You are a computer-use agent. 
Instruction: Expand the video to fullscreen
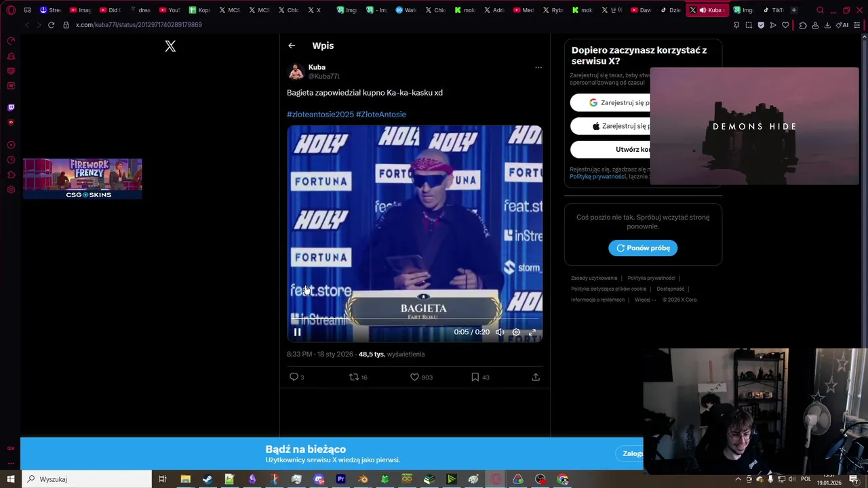[x=532, y=332]
